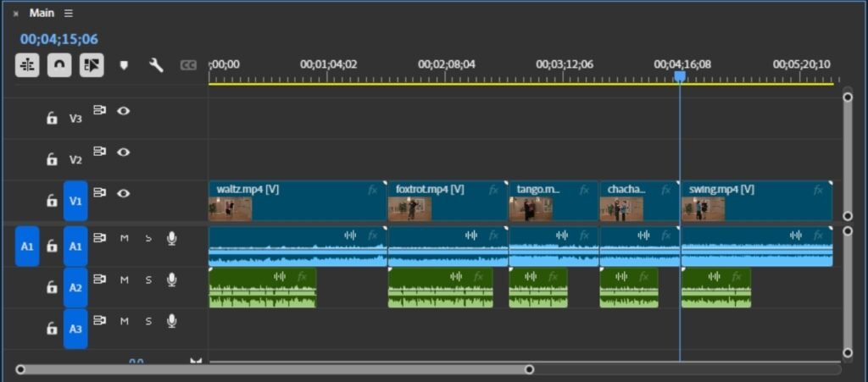Screen dimensions: 868x382
Task: Click the Insert as nests or individual clips icon
Action: [x=27, y=65]
